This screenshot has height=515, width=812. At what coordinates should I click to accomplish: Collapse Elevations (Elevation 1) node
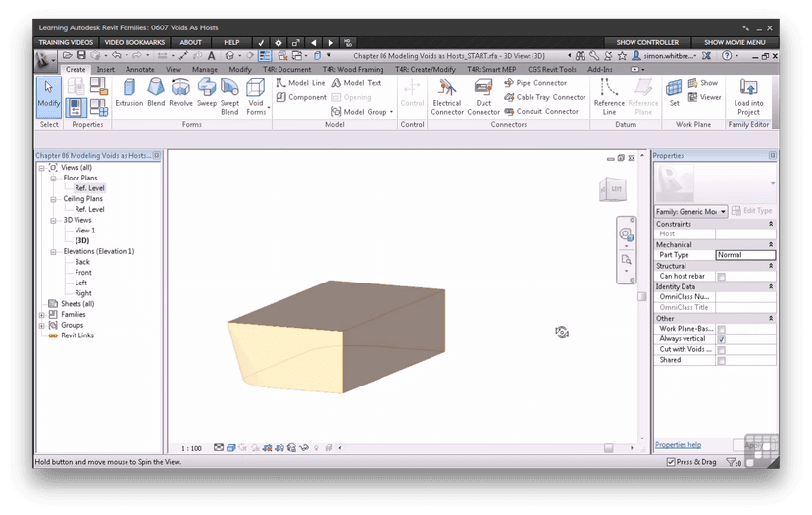[x=53, y=251]
